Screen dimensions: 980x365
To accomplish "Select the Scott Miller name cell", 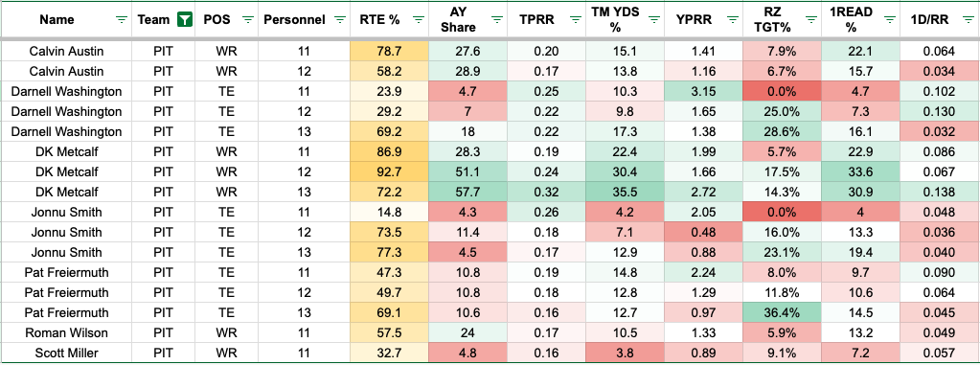I will click(x=66, y=353).
